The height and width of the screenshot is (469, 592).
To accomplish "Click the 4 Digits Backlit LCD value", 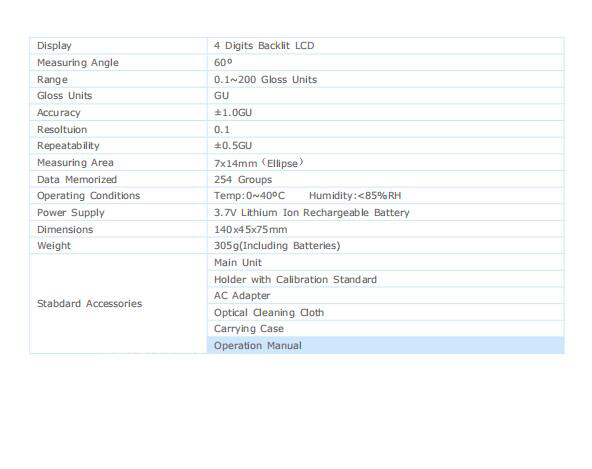I will [264, 46].
